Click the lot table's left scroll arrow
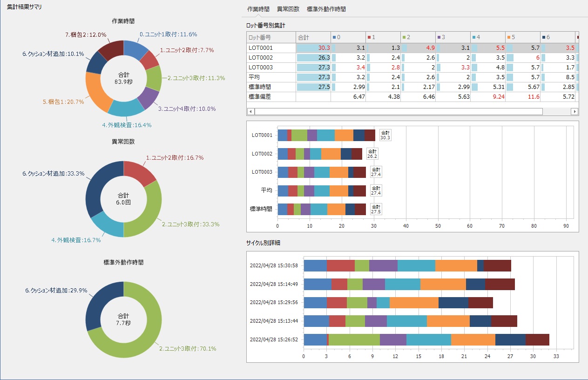Screen dimensions: 588x380 pos(250,112)
